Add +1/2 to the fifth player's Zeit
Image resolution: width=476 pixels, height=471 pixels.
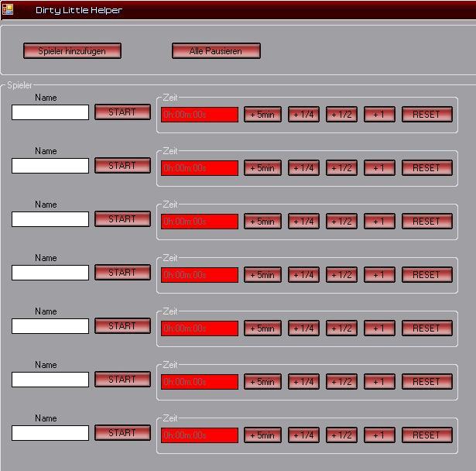coord(341,328)
